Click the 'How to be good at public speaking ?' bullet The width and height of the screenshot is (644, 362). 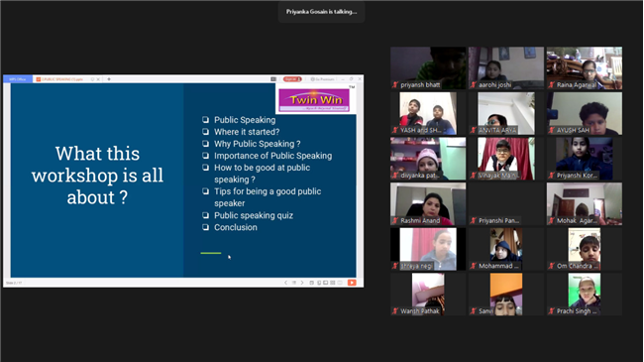click(262, 174)
